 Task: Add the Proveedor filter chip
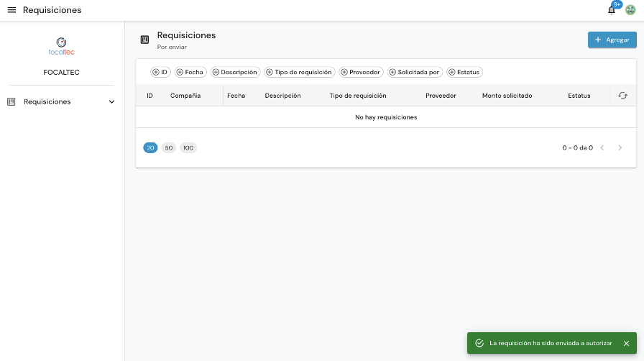coord(361,72)
